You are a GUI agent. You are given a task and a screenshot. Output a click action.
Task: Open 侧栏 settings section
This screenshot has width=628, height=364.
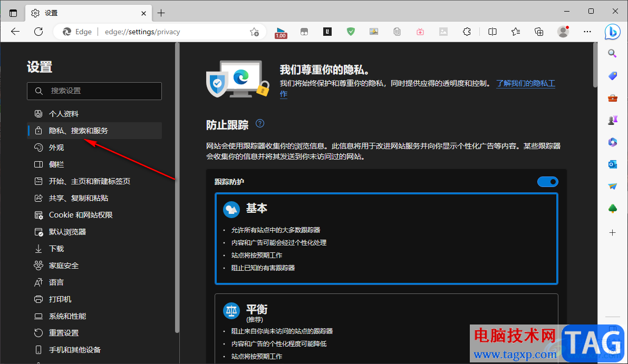coord(94,164)
